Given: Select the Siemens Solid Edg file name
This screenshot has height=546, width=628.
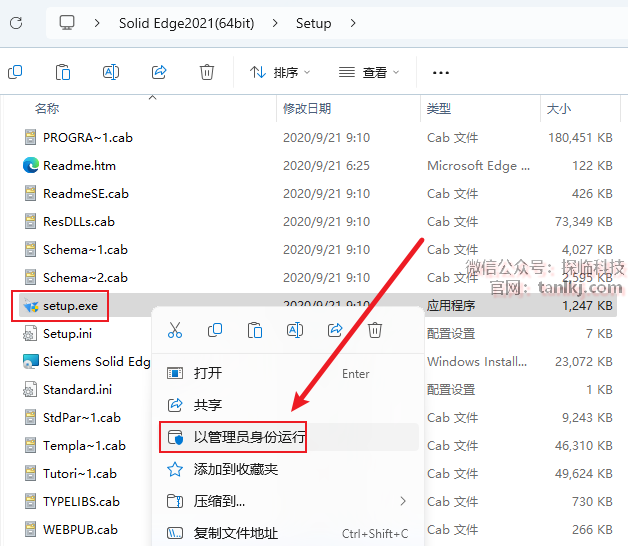Looking at the screenshot, I should [97, 362].
